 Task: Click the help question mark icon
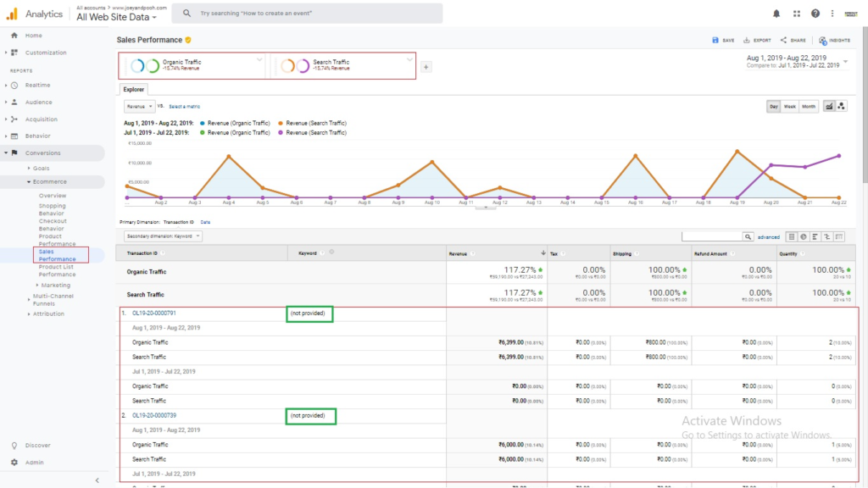(x=815, y=14)
